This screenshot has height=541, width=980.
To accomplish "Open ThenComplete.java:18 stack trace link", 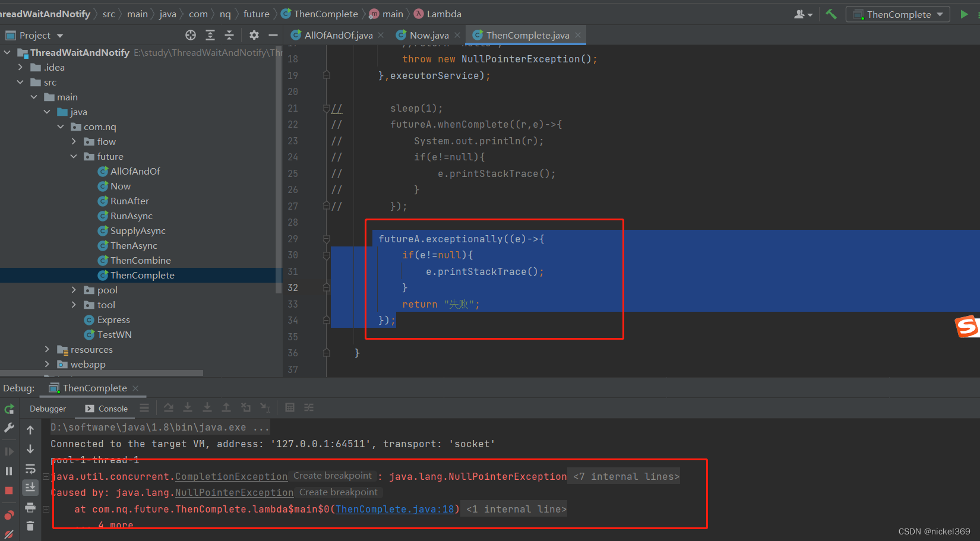I will [x=395, y=510].
